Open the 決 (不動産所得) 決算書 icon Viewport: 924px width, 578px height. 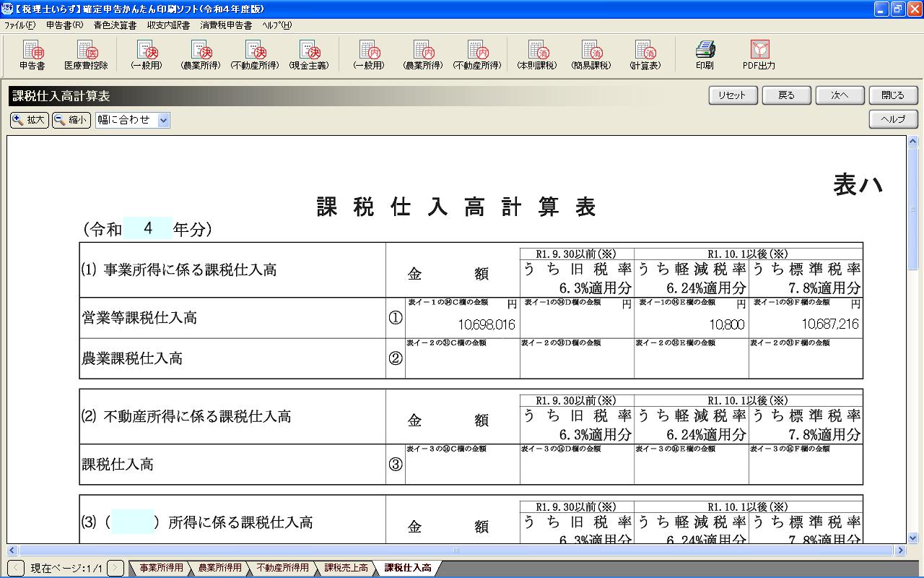pos(255,55)
